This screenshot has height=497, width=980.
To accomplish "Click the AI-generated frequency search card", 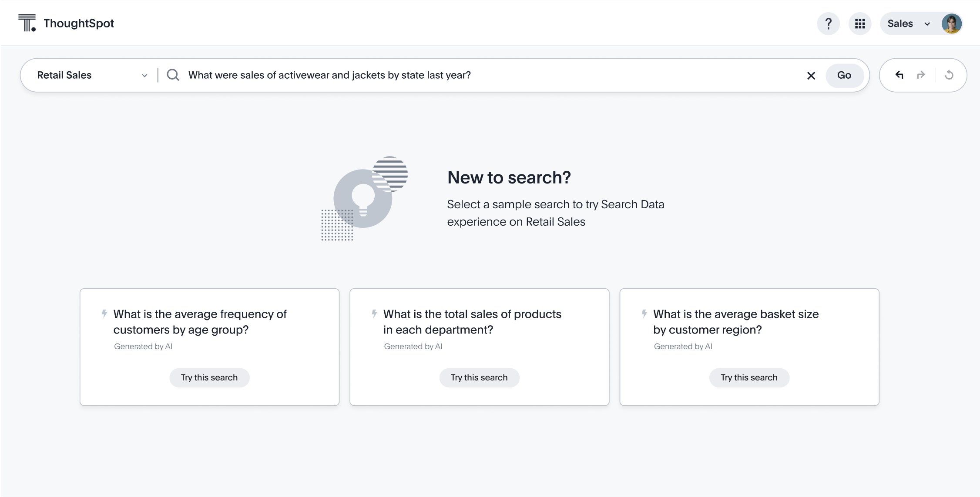I will point(209,347).
